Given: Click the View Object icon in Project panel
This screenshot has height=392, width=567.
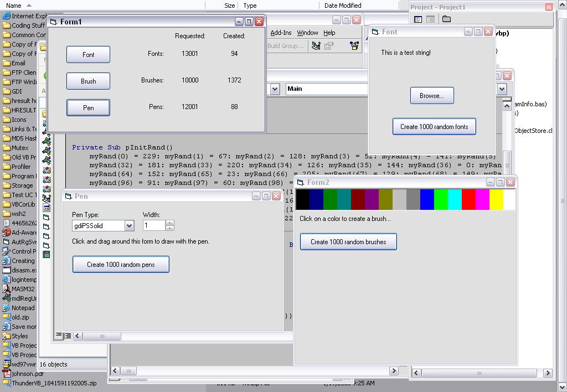Looking at the screenshot, I should pos(430,19).
